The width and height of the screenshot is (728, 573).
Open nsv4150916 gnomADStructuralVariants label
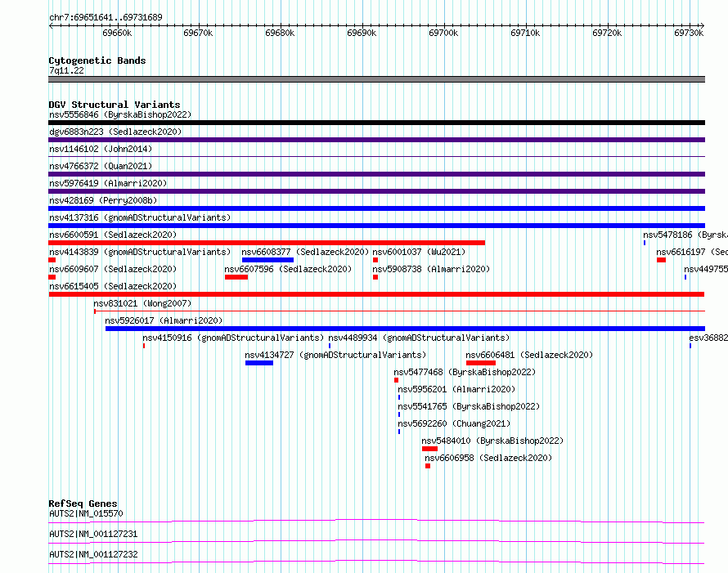click(233, 338)
